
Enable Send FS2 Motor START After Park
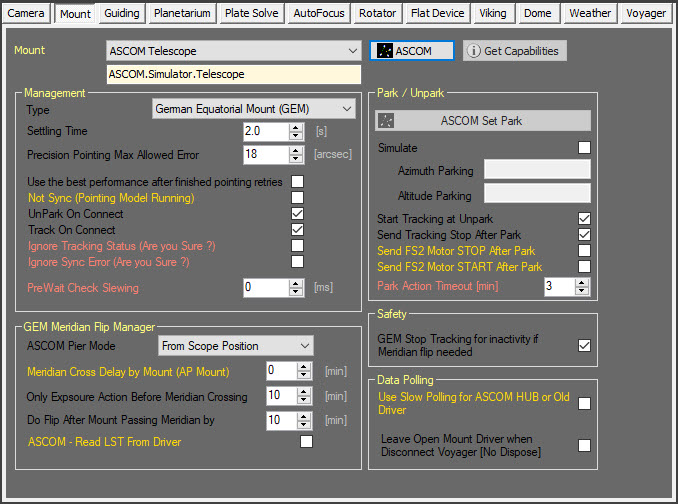tap(584, 267)
